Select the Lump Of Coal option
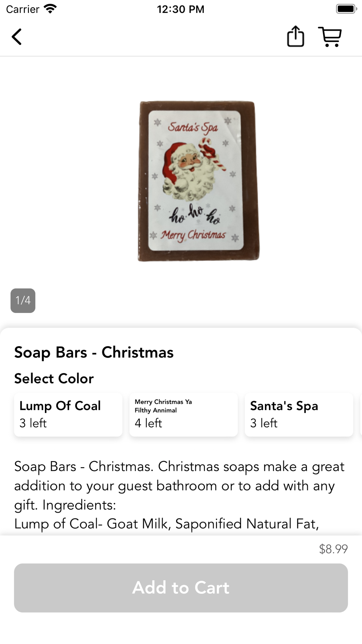Screen dimensions: 362x644 [68, 414]
